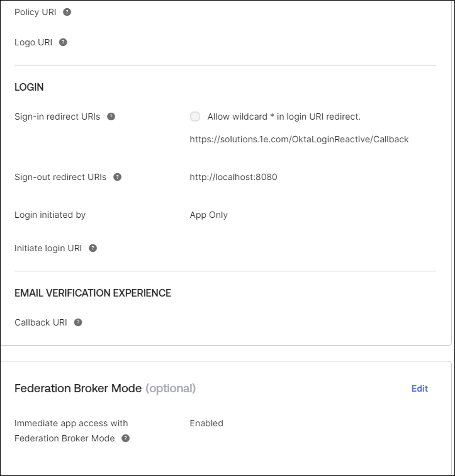Click the http://localhost:8080 sign-out URI
Screen dimensions: 455x476
[x=233, y=177]
